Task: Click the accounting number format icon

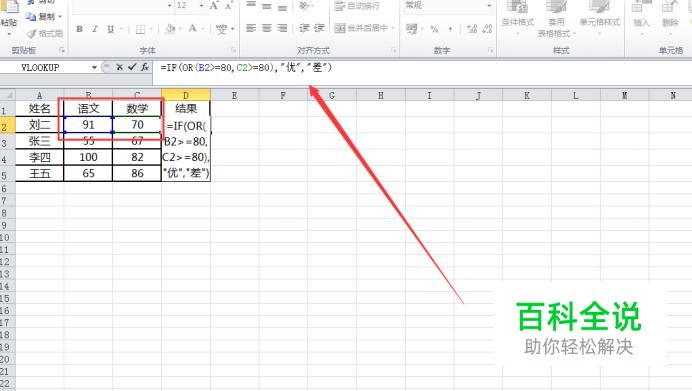Action: click(x=411, y=29)
